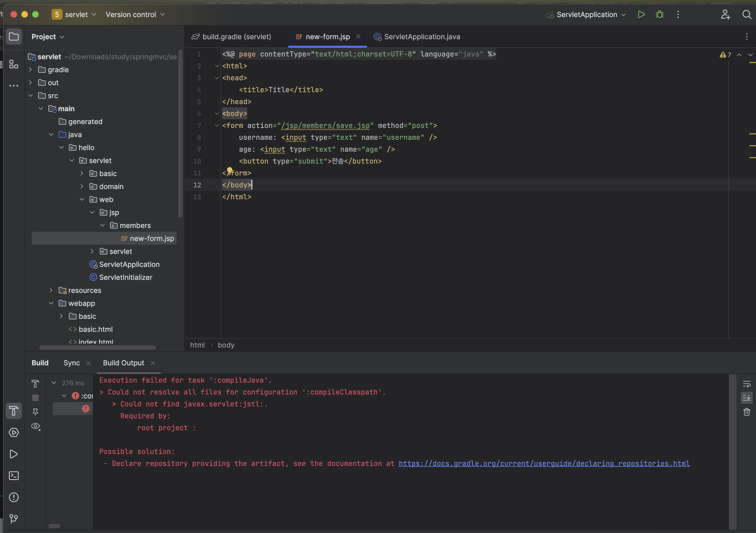This screenshot has width=756, height=533.
Task: Switch to build.gradle (servlet) tab
Action: pyautogui.click(x=232, y=37)
